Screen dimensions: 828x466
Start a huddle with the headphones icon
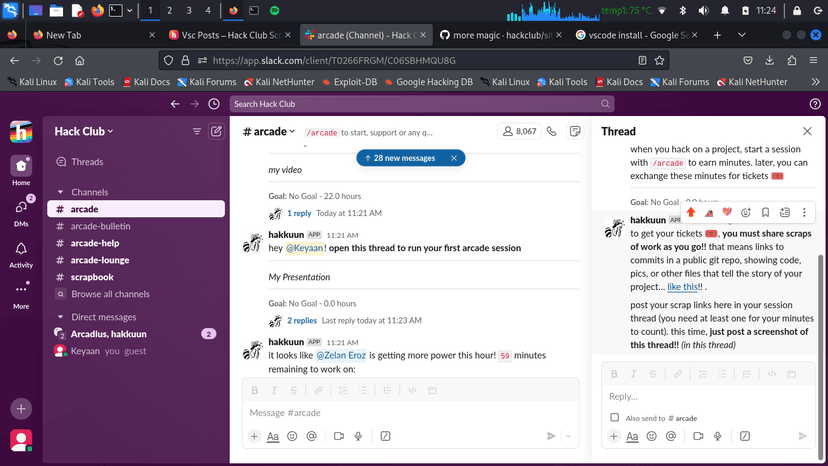(x=552, y=131)
